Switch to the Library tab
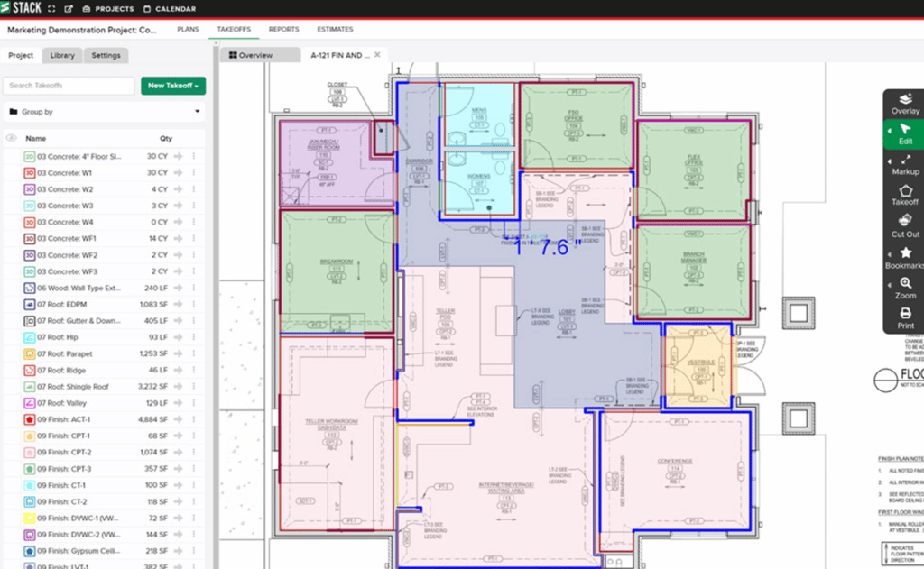Image resolution: width=924 pixels, height=569 pixels. [x=61, y=55]
